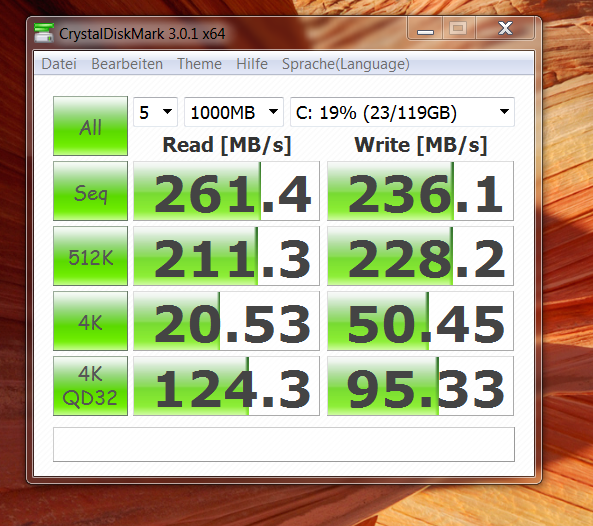
Task: Click the 4K read result 20.53
Action: tap(227, 321)
